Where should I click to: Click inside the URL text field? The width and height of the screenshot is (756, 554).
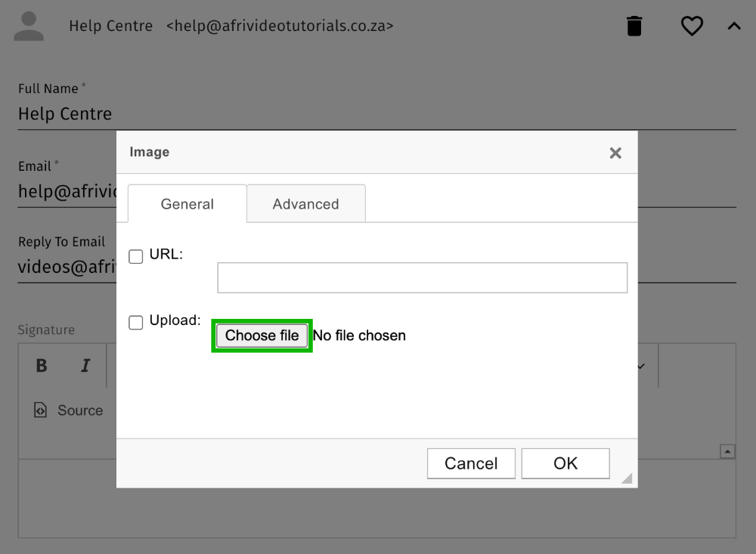click(x=422, y=277)
